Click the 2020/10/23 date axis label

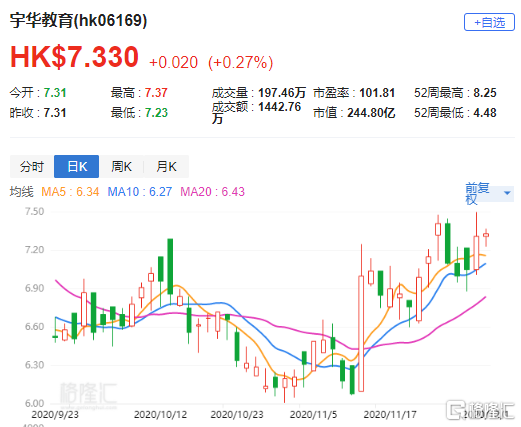click(237, 415)
